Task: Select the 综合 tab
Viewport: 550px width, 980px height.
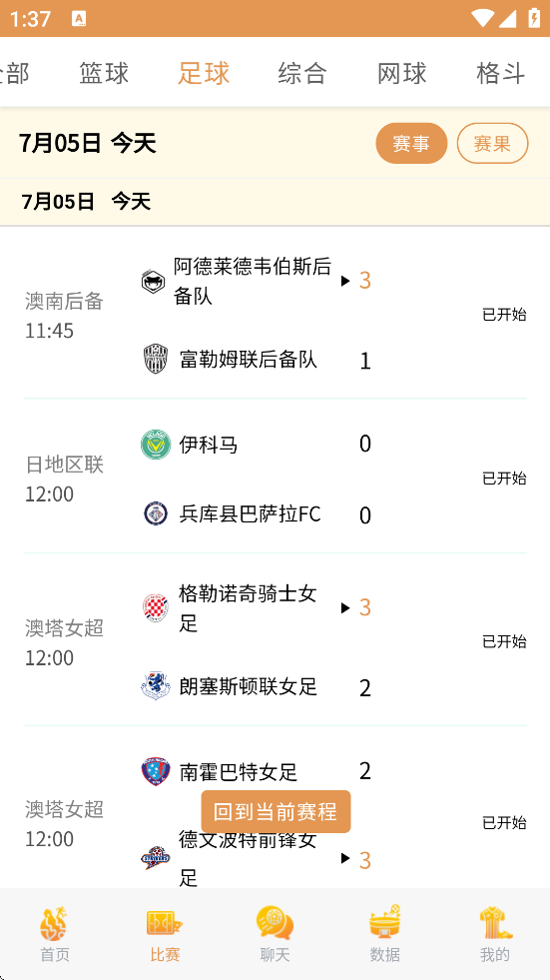Action: [302, 73]
